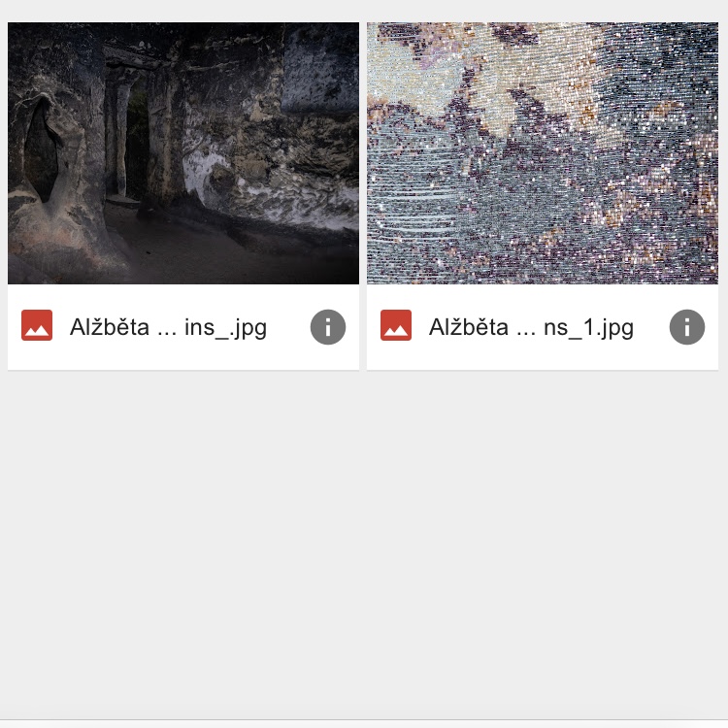The height and width of the screenshot is (728, 728).
Task: Click the gray circular "i" icon near ns_1.jpg
Action: [x=686, y=327]
